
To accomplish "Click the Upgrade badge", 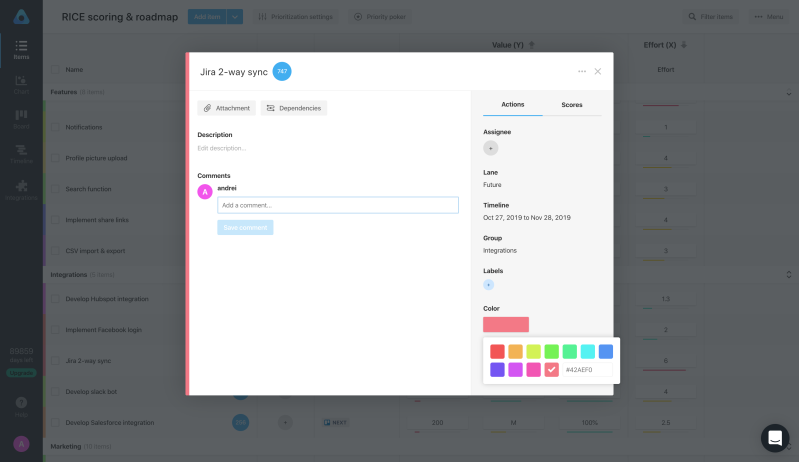I will tap(21, 373).
